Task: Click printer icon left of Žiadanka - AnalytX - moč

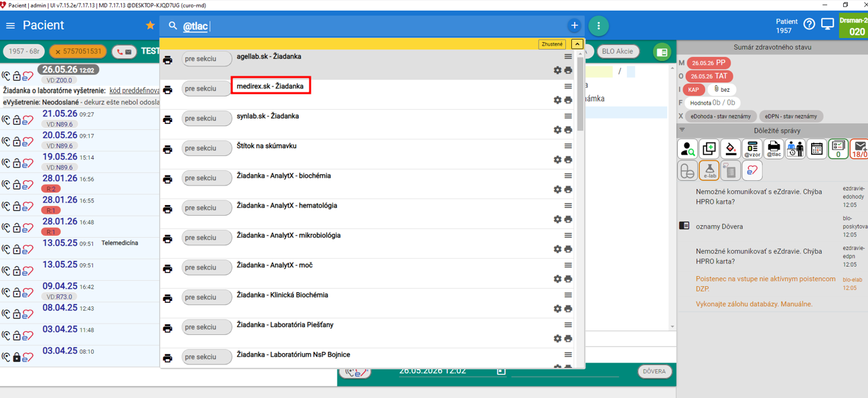Action: click(167, 269)
